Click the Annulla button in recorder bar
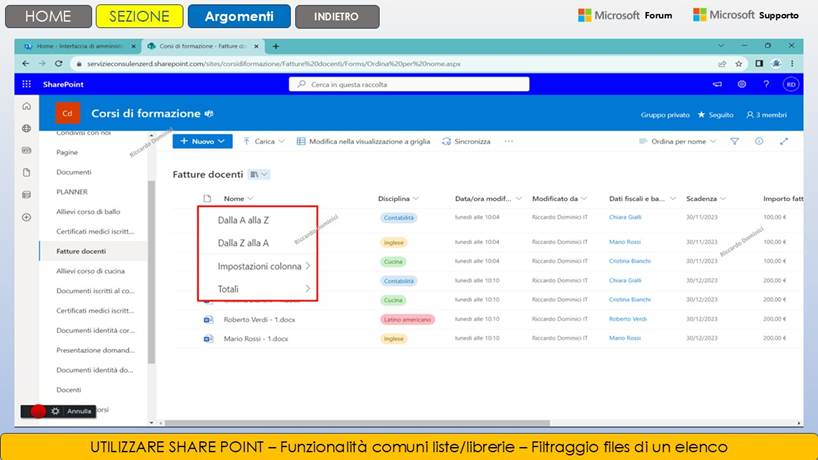The width and height of the screenshot is (818, 460). coord(79,411)
